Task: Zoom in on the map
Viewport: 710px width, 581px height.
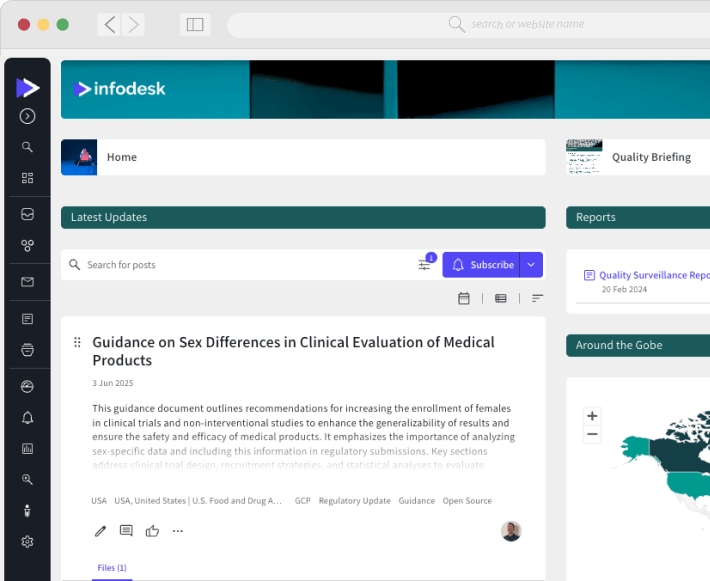Action: 592,416
